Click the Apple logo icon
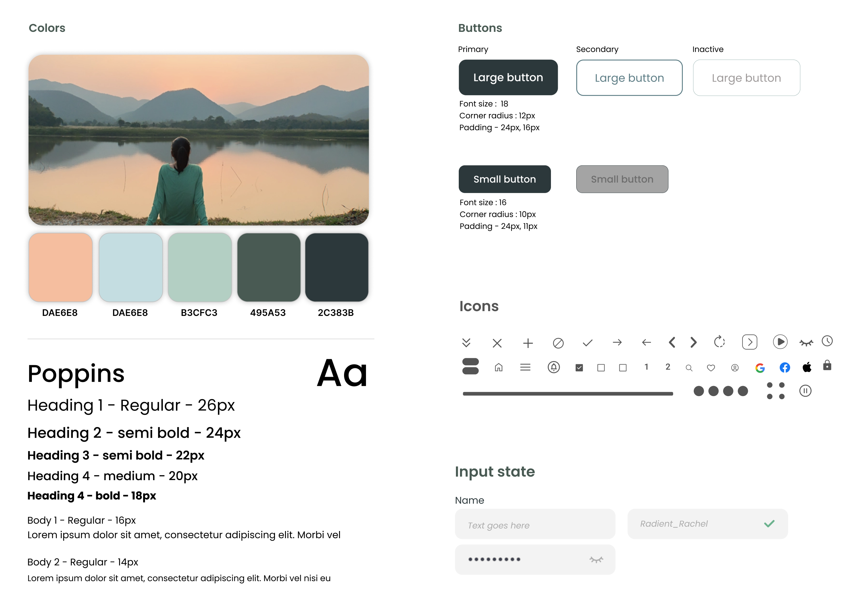This screenshot has height=616, width=860. (807, 367)
